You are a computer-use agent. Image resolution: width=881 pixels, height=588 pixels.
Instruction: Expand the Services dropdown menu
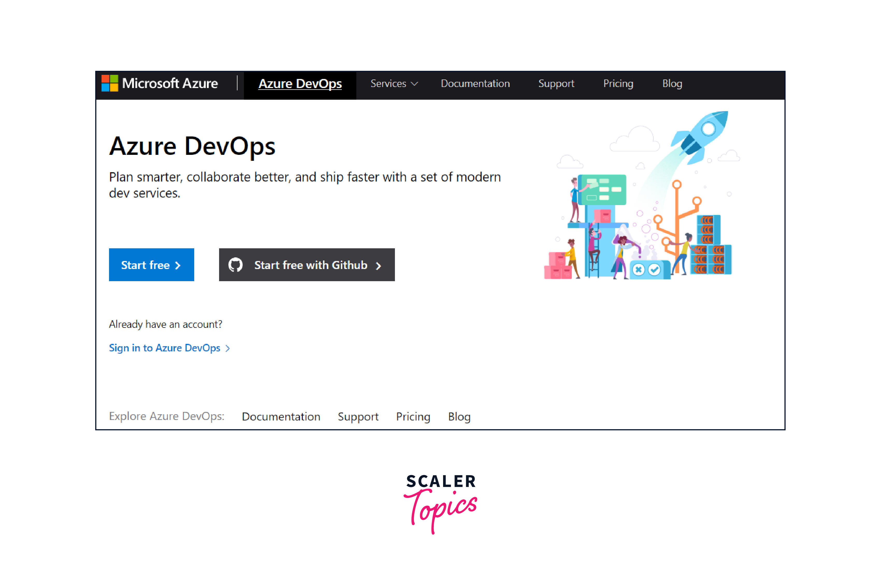[x=388, y=84]
